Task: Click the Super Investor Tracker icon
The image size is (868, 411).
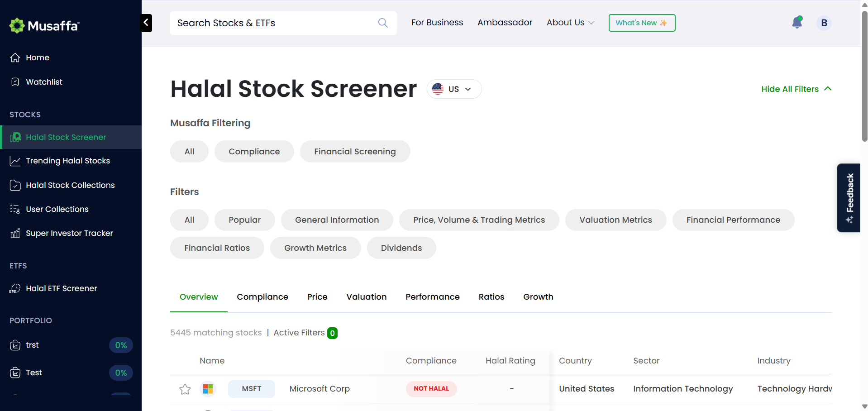Action: (15, 233)
